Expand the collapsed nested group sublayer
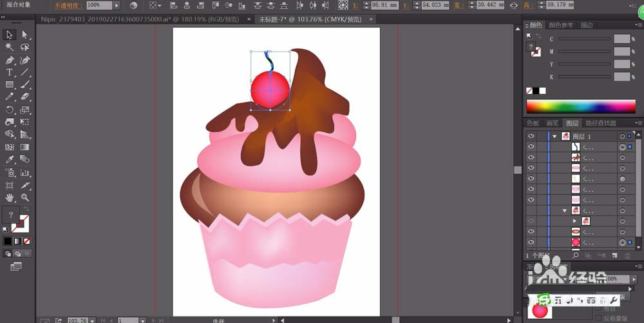The height and width of the screenshot is (323, 644). coord(575,220)
